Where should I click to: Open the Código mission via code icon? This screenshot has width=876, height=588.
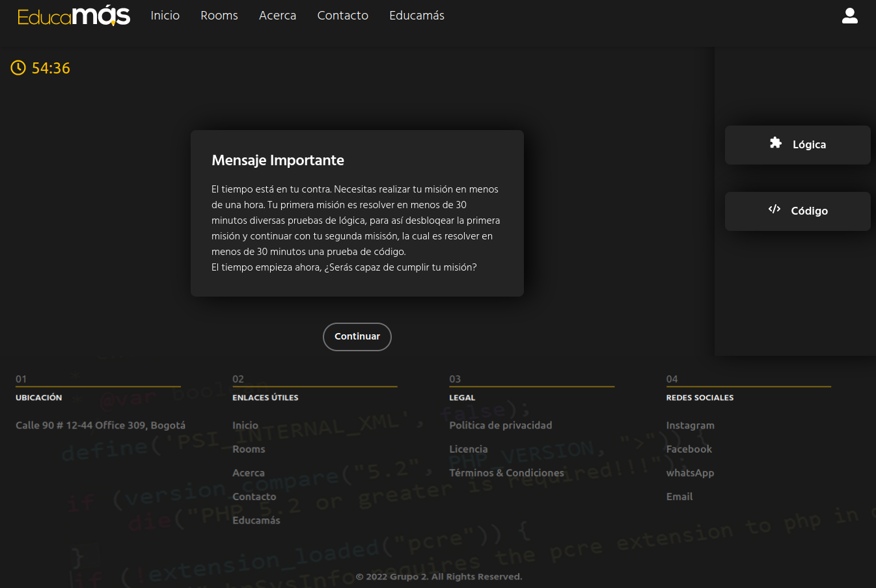point(774,209)
